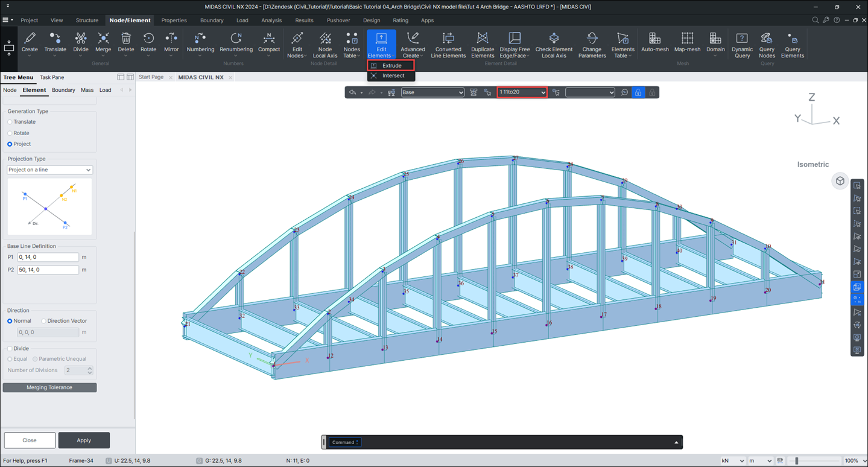Select the Translate generation type
This screenshot has width=868, height=467.
click(x=10, y=122)
